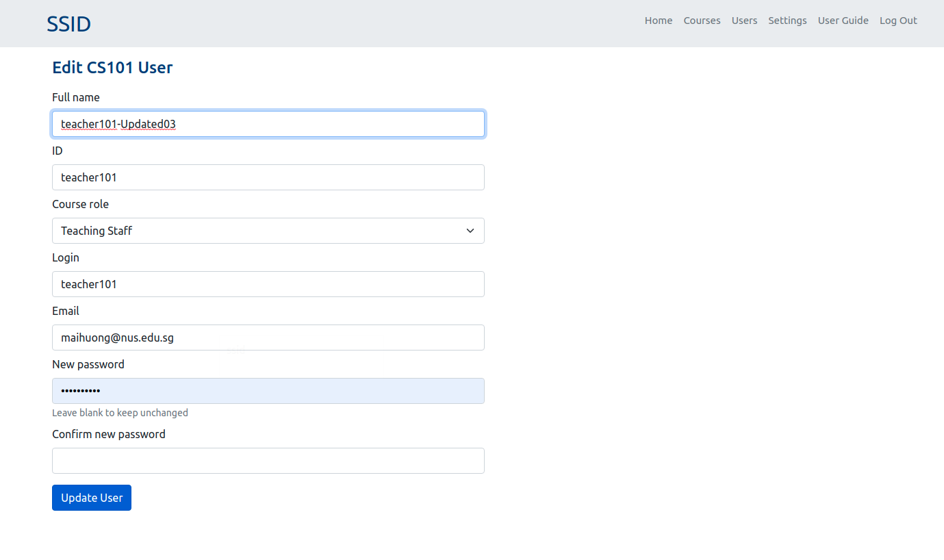Select the New password field
The image size is (944, 560).
pyautogui.click(x=268, y=391)
